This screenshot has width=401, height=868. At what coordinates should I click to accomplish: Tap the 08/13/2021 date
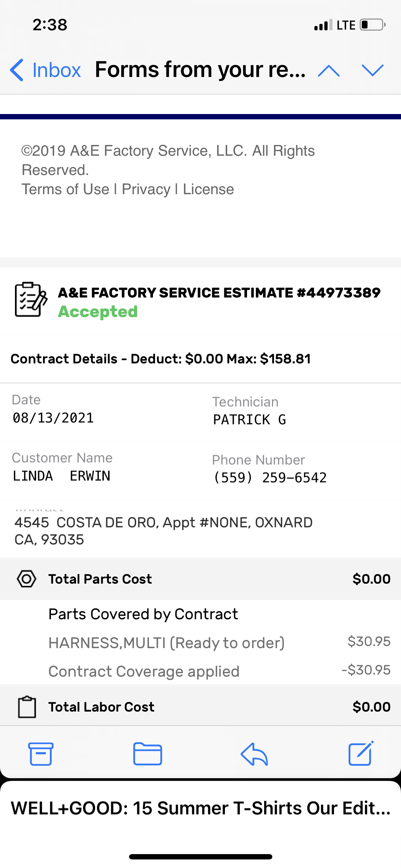pyautogui.click(x=53, y=418)
